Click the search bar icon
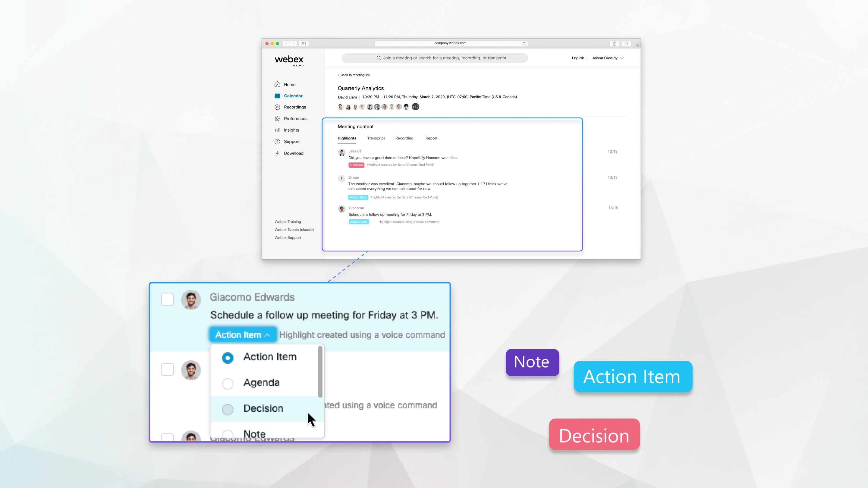This screenshot has height=488, width=868. (x=379, y=58)
